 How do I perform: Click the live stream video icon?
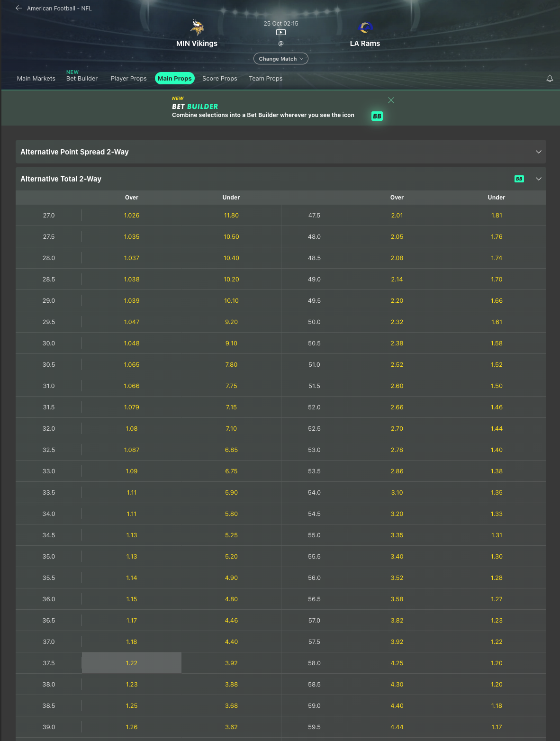coord(281,32)
